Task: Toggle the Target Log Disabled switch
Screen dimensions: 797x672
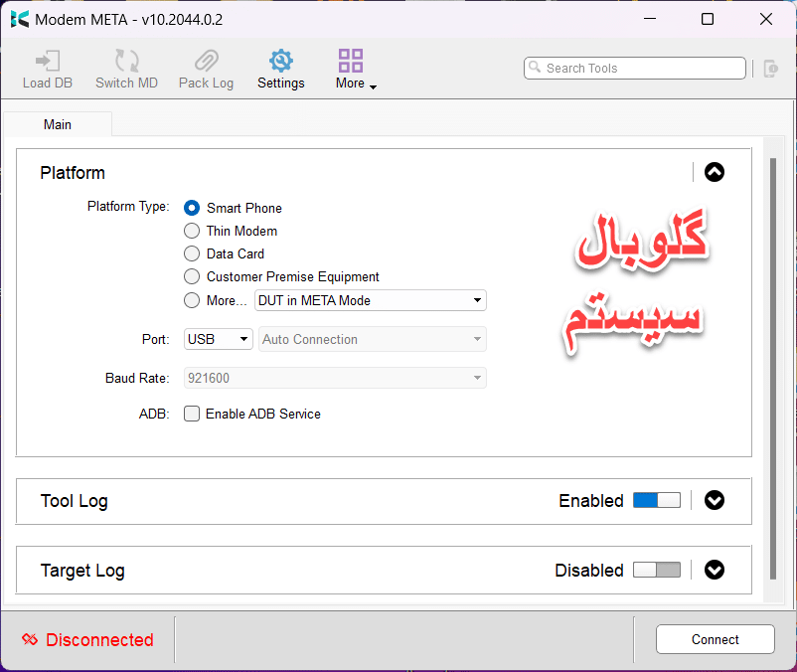Action: [657, 570]
